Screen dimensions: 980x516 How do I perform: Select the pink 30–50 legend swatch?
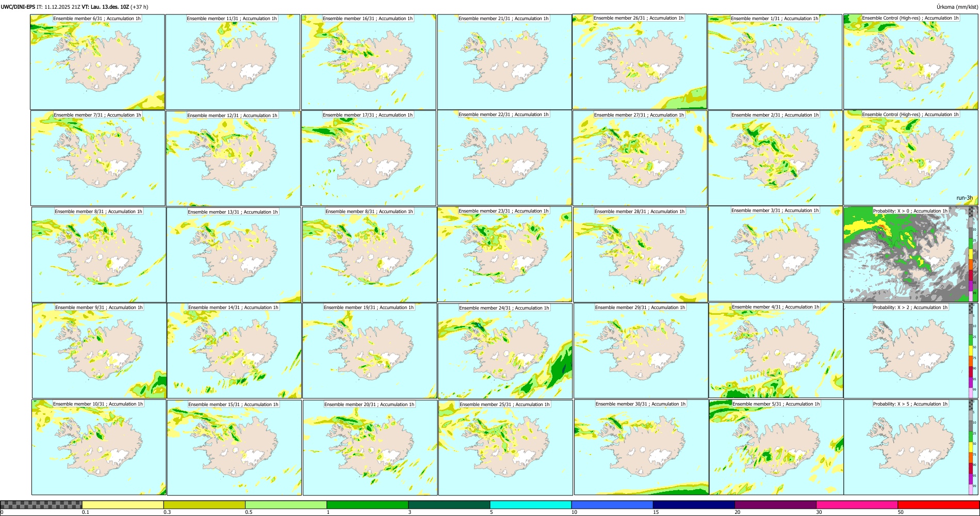tap(857, 505)
